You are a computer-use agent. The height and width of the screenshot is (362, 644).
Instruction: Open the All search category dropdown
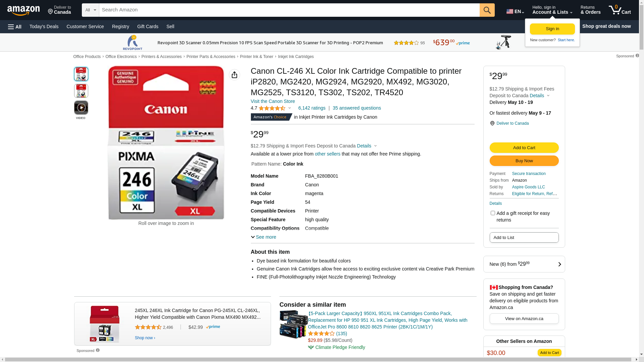(x=90, y=10)
